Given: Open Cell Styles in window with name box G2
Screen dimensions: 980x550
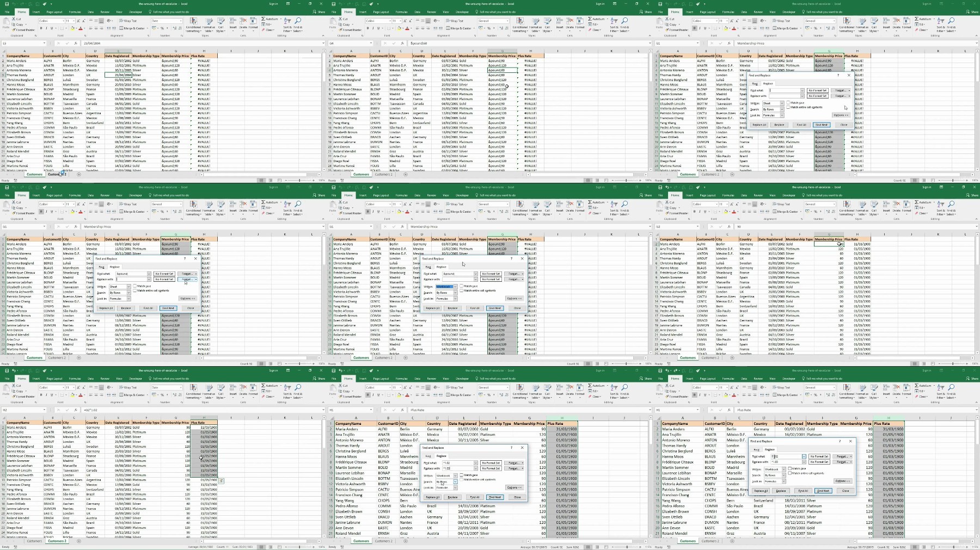Looking at the screenshot, I should coord(874,208).
